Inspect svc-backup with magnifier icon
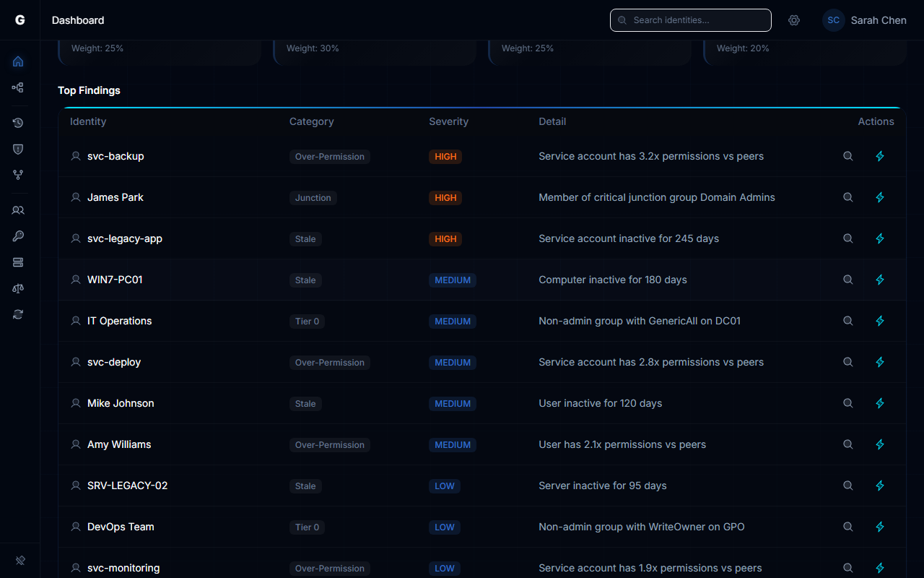 pos(848,156)
